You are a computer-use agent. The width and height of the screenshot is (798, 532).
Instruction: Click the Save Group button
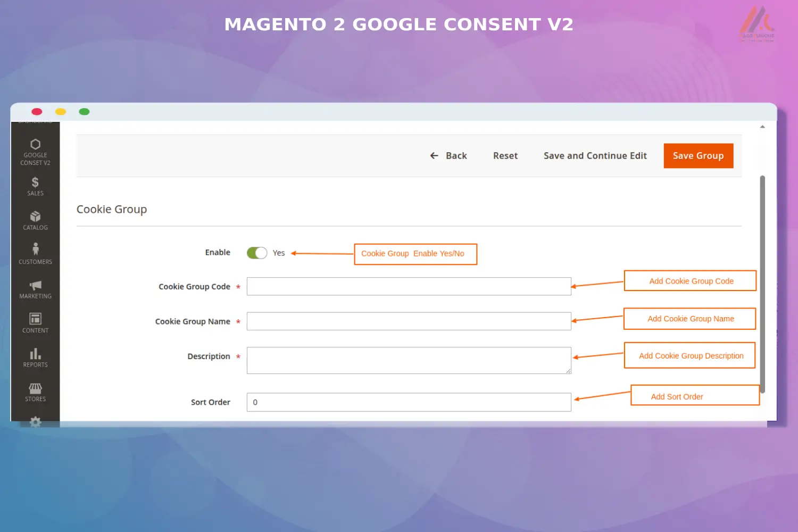point(698,155)
